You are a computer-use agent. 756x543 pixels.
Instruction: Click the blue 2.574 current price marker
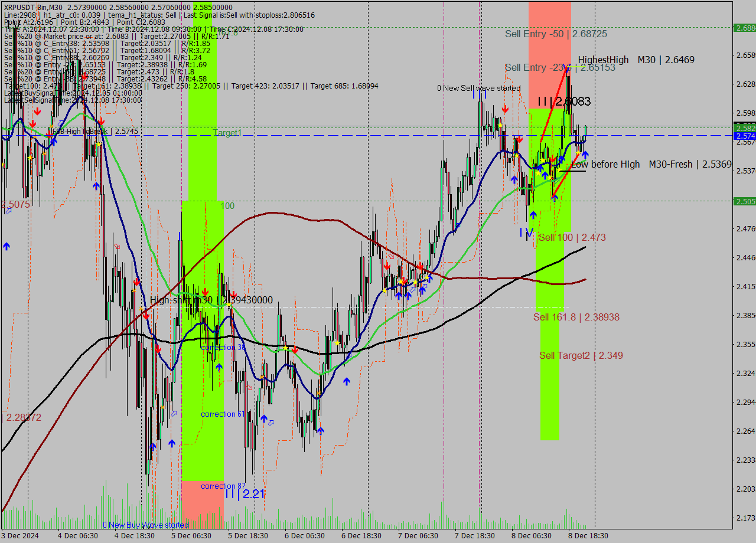[744, 136]
